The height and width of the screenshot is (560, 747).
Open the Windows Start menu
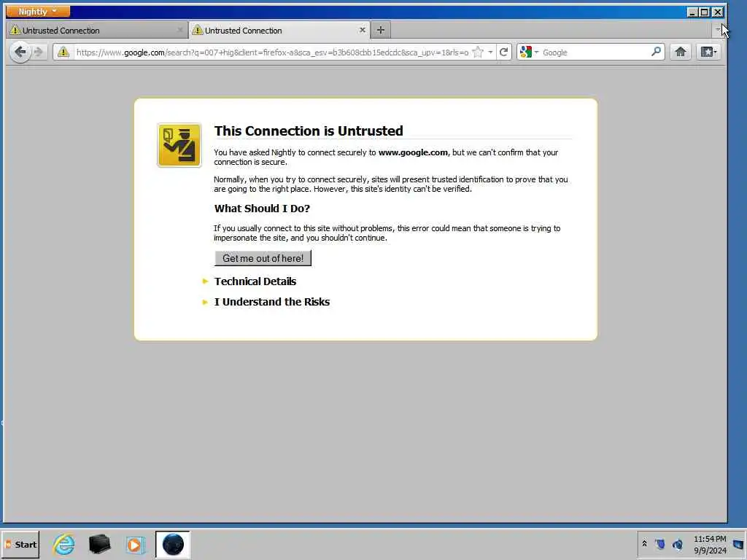click(x=20, y=544)
